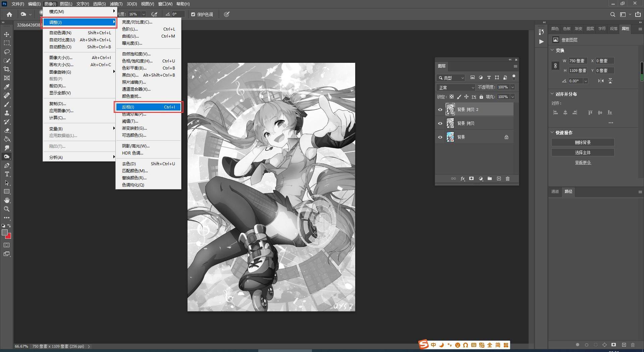The height and width of the screenshot is (352, 644).
Task: Toggle the 保护色调 checkbox
Action: pyautogui.click(x=193, y=14)
